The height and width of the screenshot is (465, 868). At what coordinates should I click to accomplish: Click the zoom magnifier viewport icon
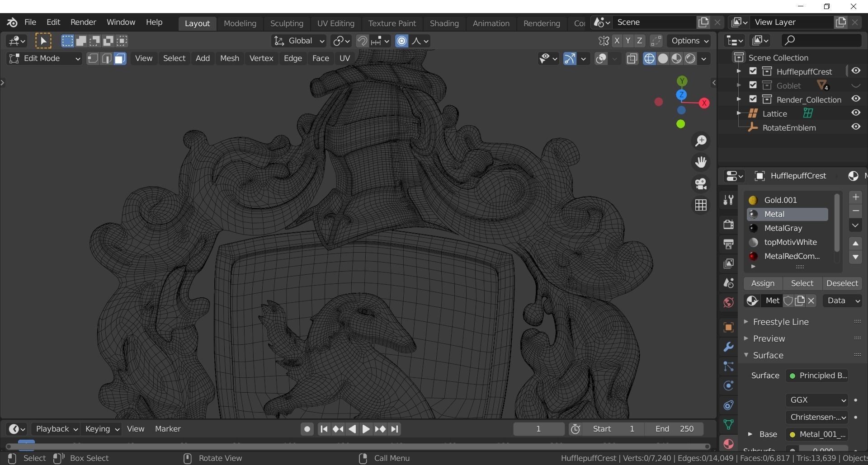point(701,141)
